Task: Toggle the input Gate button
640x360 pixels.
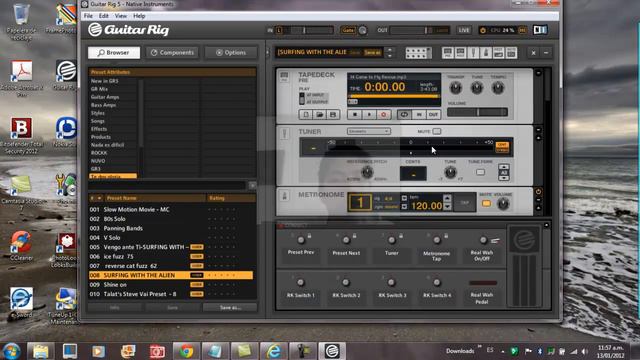Action: (x=348, y=30)
